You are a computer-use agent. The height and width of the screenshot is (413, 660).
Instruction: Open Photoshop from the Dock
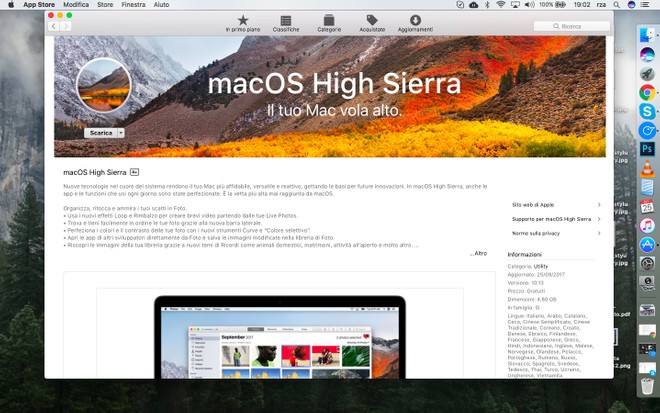click(647, 149)
